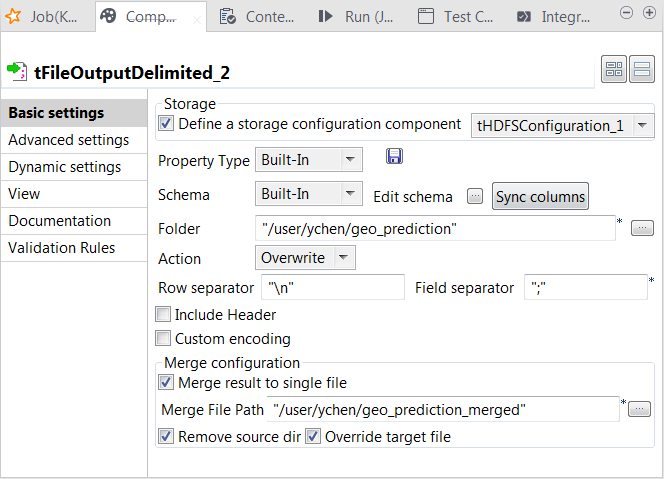This screenshot has width=664, height=479.
Task: Switch to row layout view icon
Action: pos(641,70)
